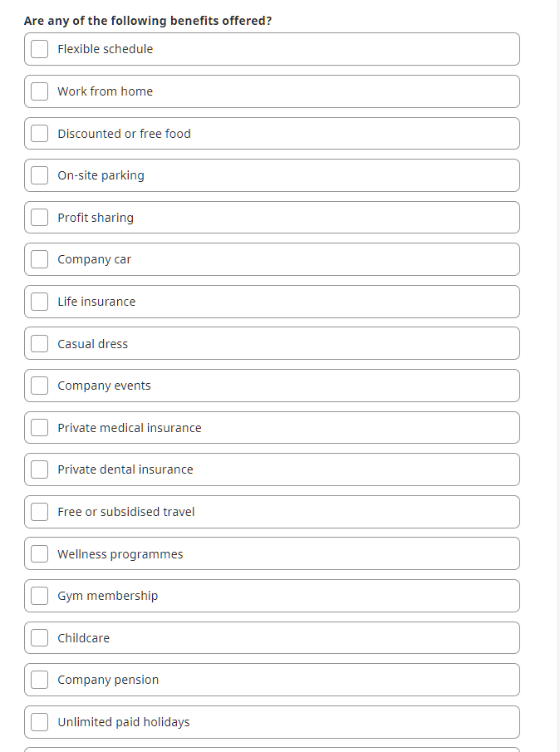Toggle the Profit sharing checkbox

point(40,218)
